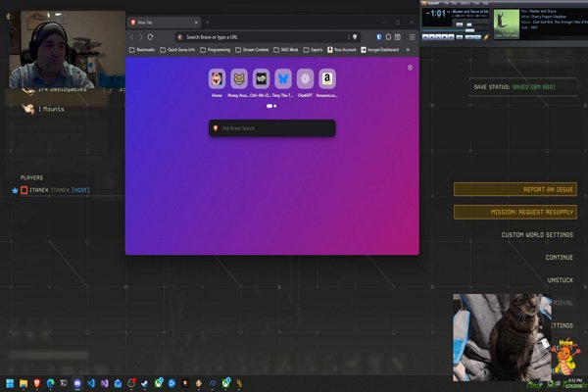Click the Ask Brave Search field

[274, 128]
